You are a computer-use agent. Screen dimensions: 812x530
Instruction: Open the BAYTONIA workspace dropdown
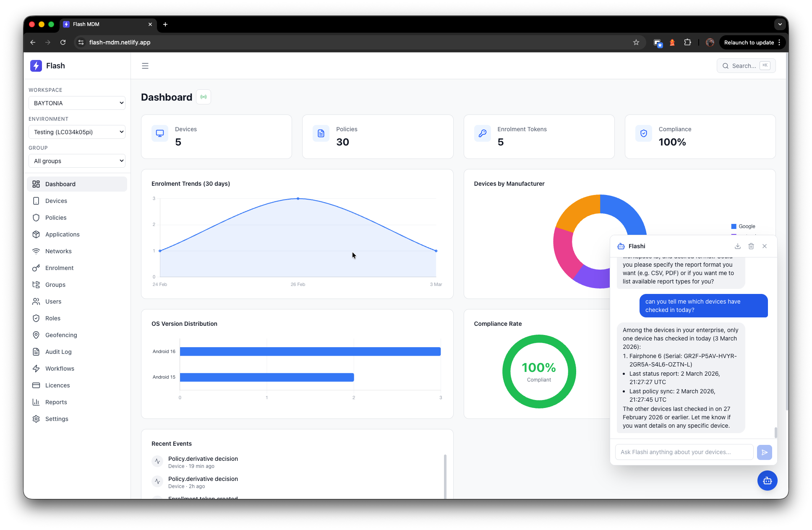(x=77, y=103)
